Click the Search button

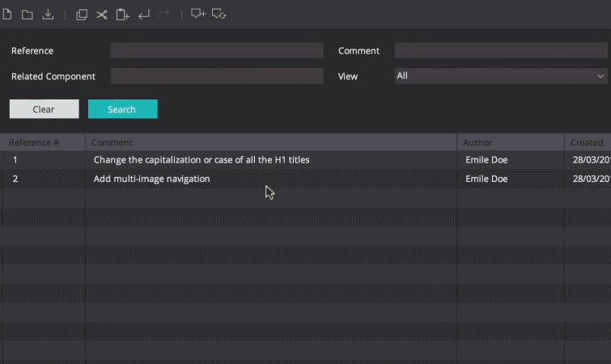(123, 109)
